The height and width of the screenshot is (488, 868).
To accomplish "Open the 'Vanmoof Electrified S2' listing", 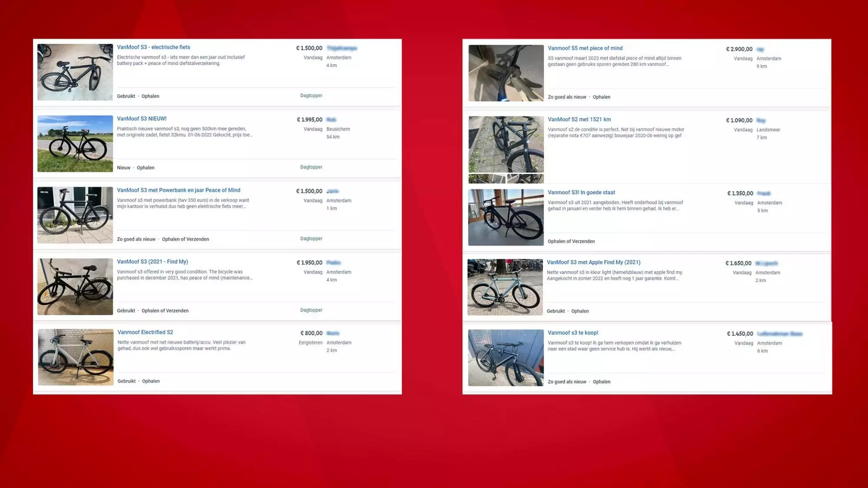I will coord(145,332).
